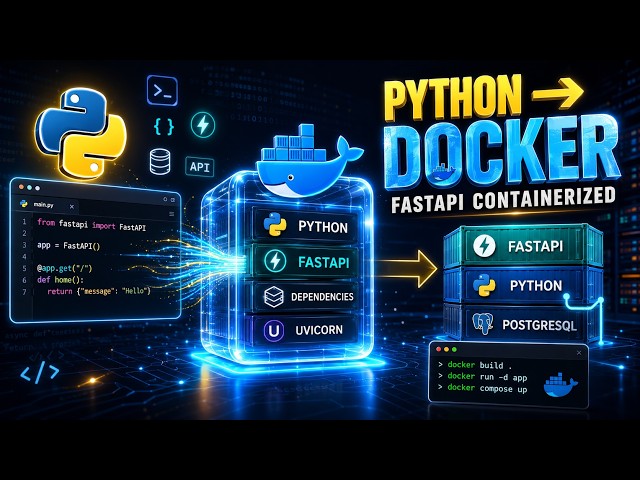Screen dimensions: 640x480
Task: Click the API badge icon
Action: pos(200,167)
